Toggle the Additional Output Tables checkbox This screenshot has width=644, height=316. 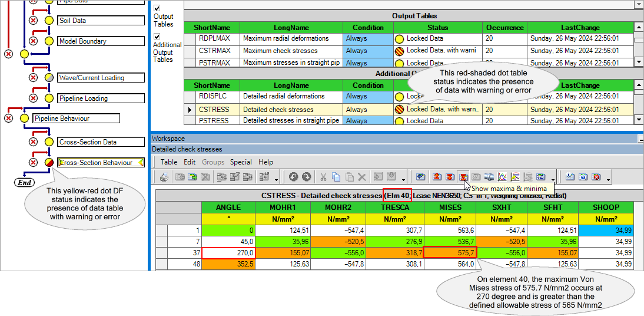157,37
